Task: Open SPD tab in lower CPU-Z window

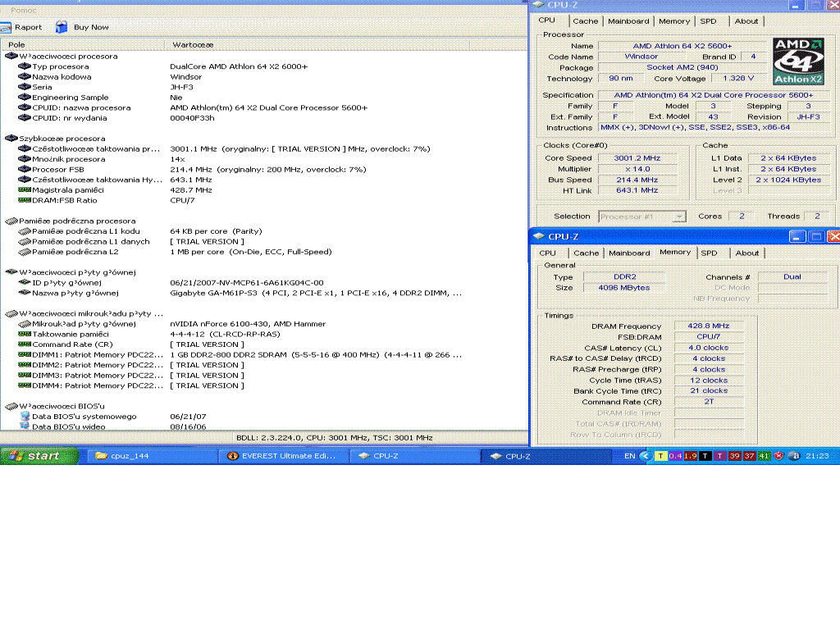Action: [709, 253]
